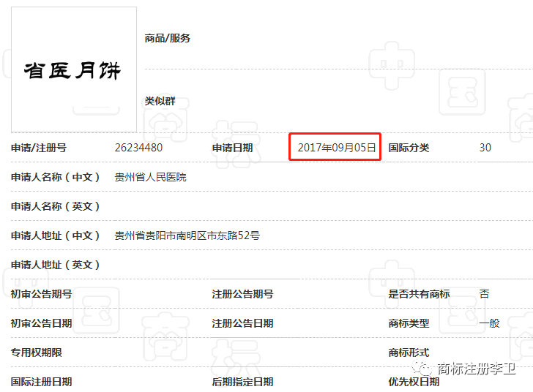Screen dimensions: 533x392
Task: Click the 是否共有商标 label
Action: click(419, 294)
